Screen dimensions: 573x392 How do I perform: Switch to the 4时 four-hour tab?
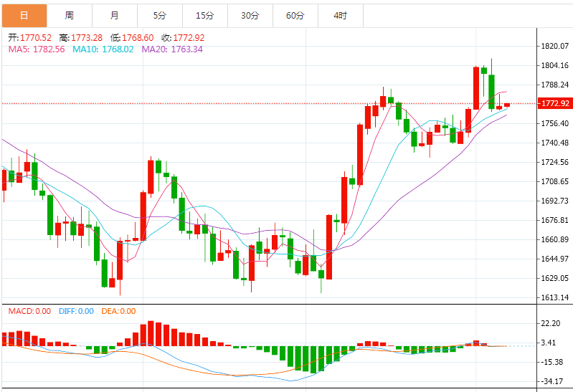click(341, 16)
